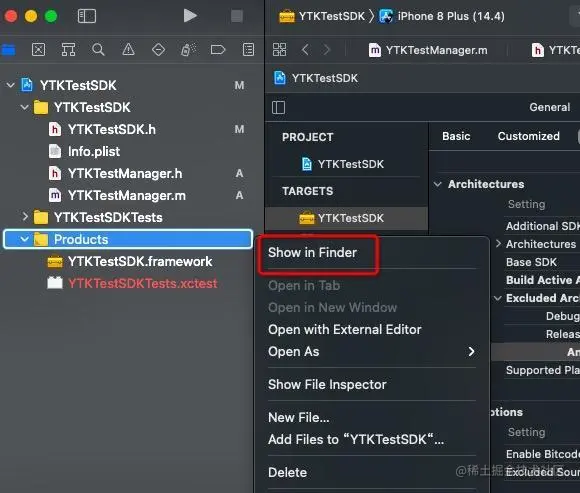Collapse the Products group
Screen dimensions: 580x493
point(24,239)
